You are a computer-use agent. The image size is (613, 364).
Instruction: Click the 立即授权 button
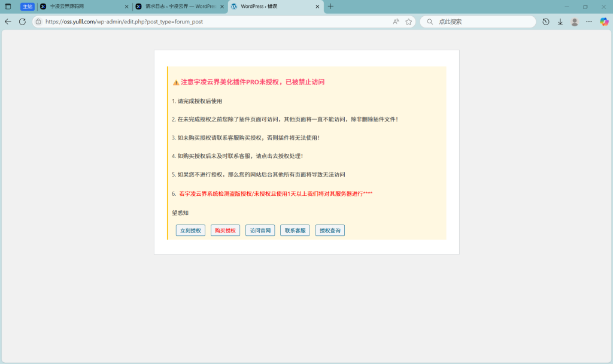[x=190, y=230]
